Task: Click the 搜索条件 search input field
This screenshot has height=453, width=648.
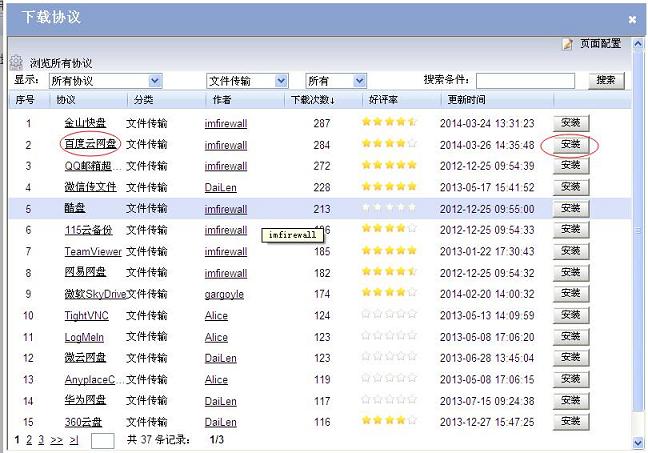Action: 525,81
